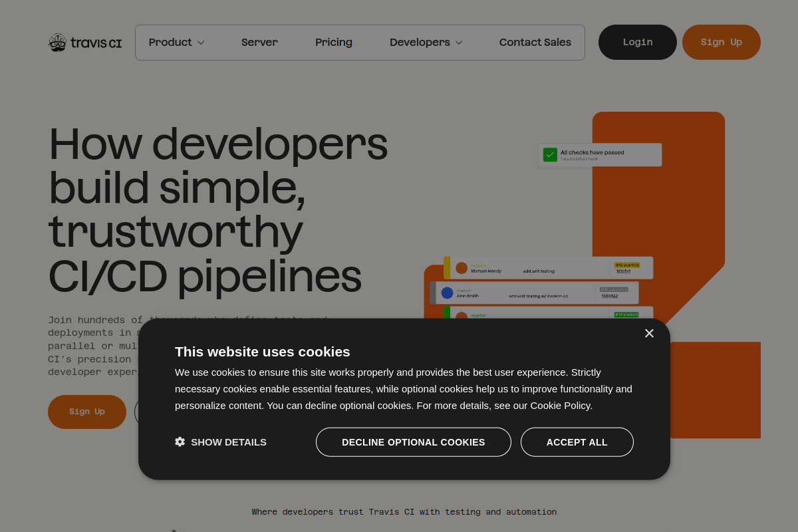
Task: Expand the Developers chevron arrow
Action: tap(459, 43)
